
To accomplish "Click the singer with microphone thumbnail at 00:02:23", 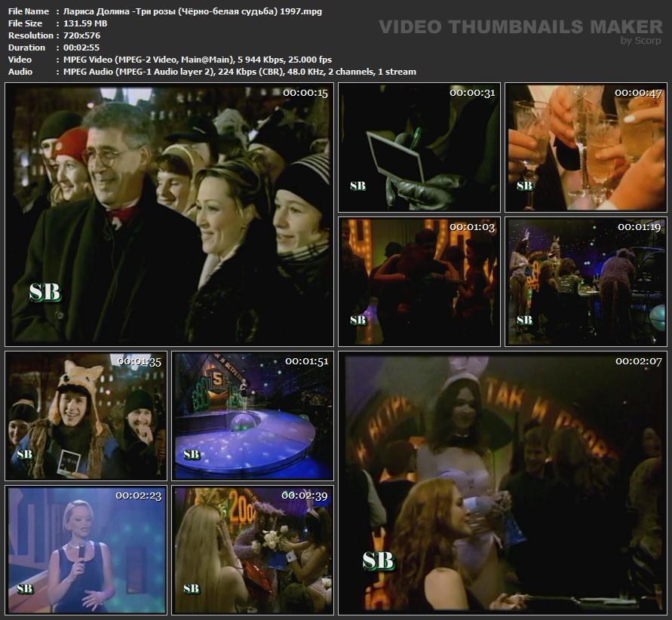I will [x=85, y=550].
